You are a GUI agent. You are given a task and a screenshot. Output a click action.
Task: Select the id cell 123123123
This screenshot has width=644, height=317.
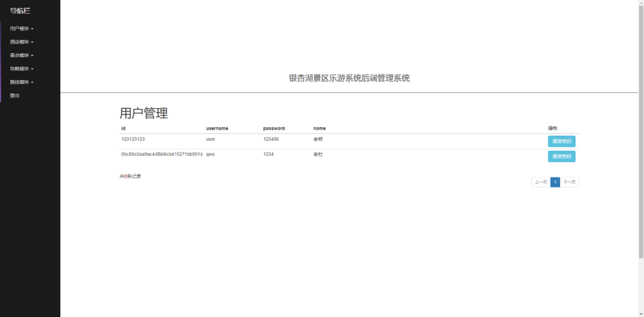133,139
